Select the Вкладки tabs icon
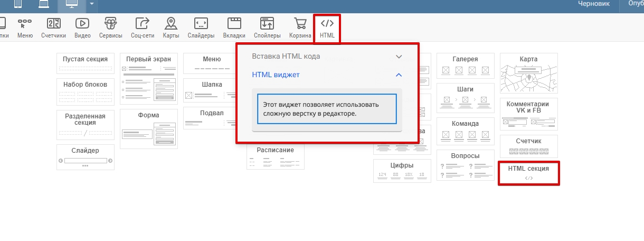644x241 pixels. (x=234, y=28)
